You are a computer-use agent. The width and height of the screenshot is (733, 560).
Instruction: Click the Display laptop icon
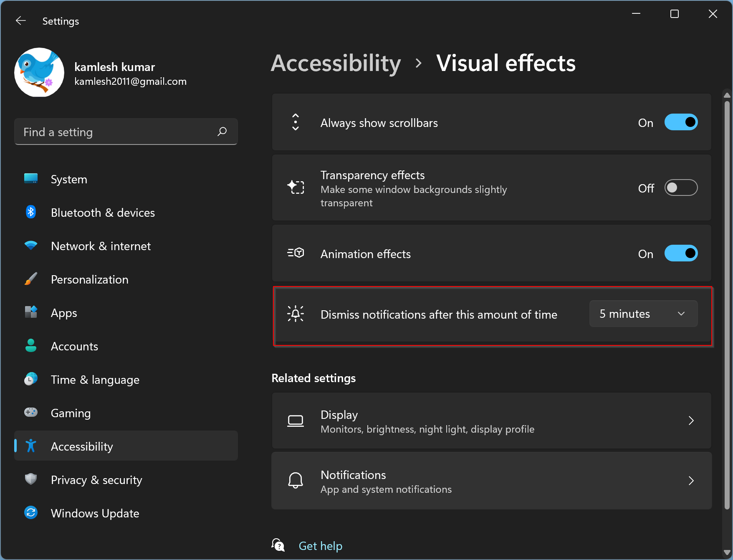click(296, 421)
